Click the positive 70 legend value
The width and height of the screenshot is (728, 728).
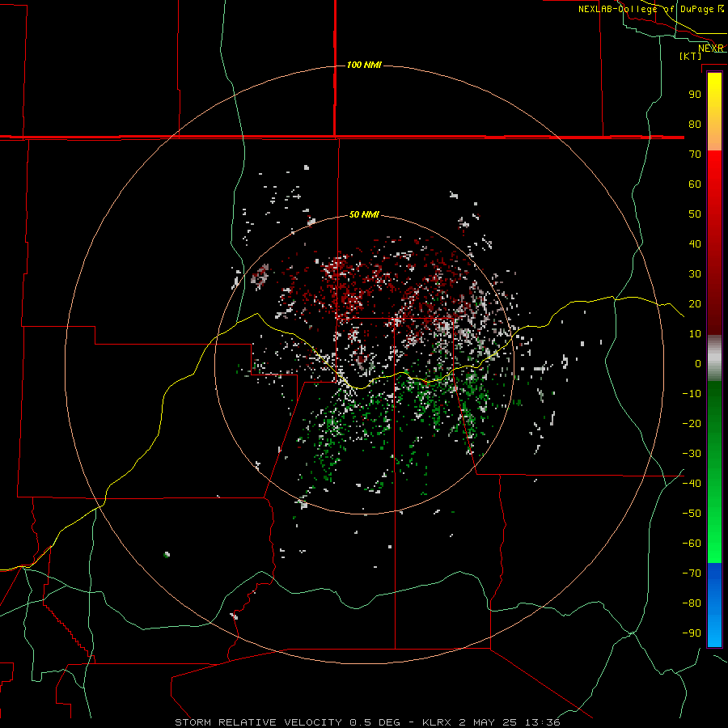click(695, 154)
